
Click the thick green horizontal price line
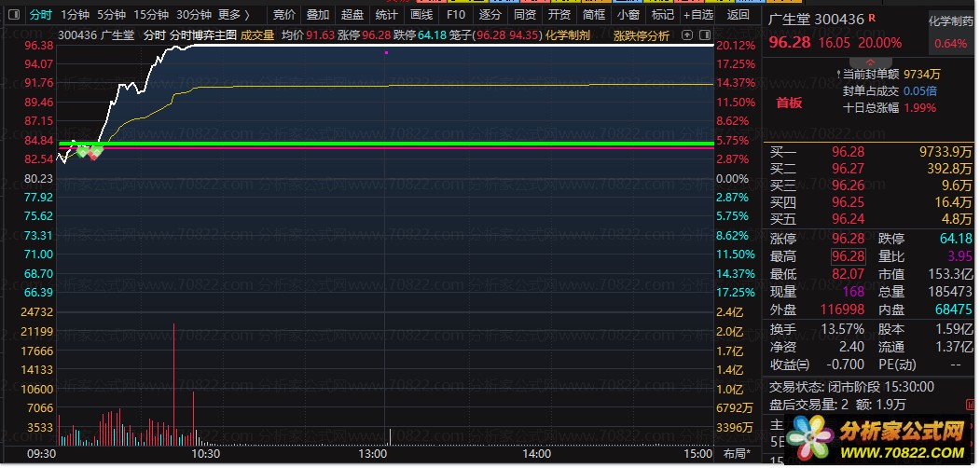coord(373,144)
